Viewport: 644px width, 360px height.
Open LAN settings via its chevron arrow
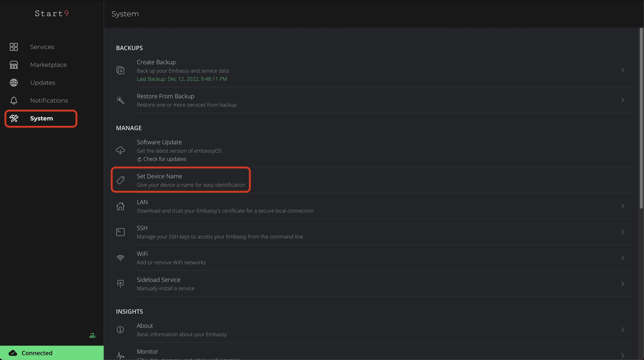pos(623,206)
